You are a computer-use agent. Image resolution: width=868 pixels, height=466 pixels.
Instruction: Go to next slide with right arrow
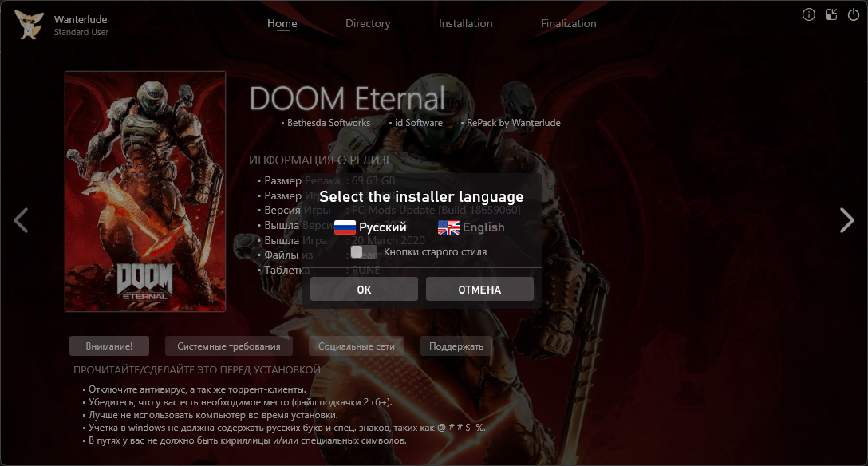[x=847, y=220]
